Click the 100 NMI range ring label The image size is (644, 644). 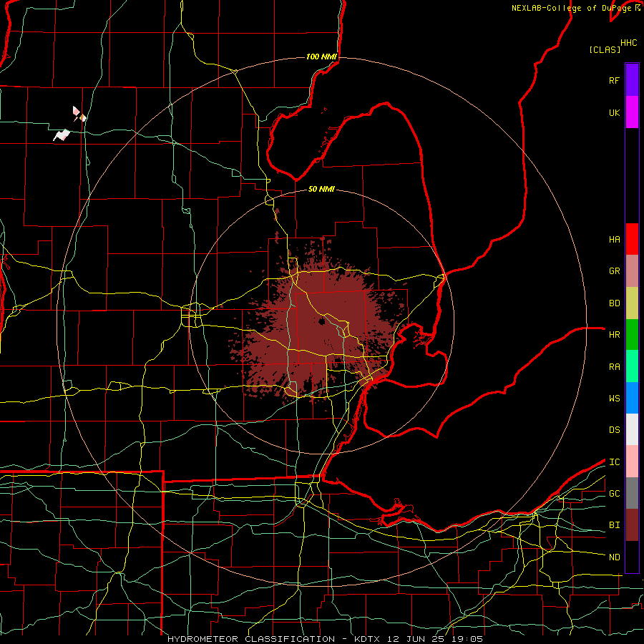[x=321, y=57]
